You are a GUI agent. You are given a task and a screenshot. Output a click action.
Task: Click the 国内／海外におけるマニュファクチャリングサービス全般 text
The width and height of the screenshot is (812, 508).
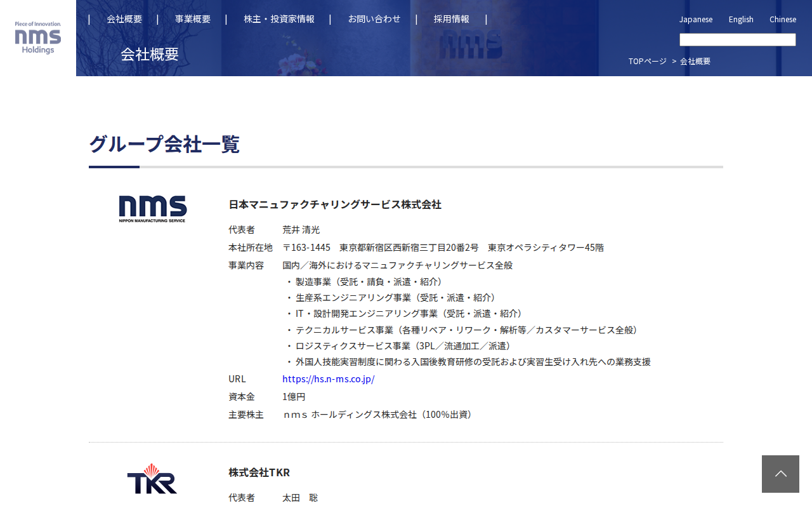point(398,265)
